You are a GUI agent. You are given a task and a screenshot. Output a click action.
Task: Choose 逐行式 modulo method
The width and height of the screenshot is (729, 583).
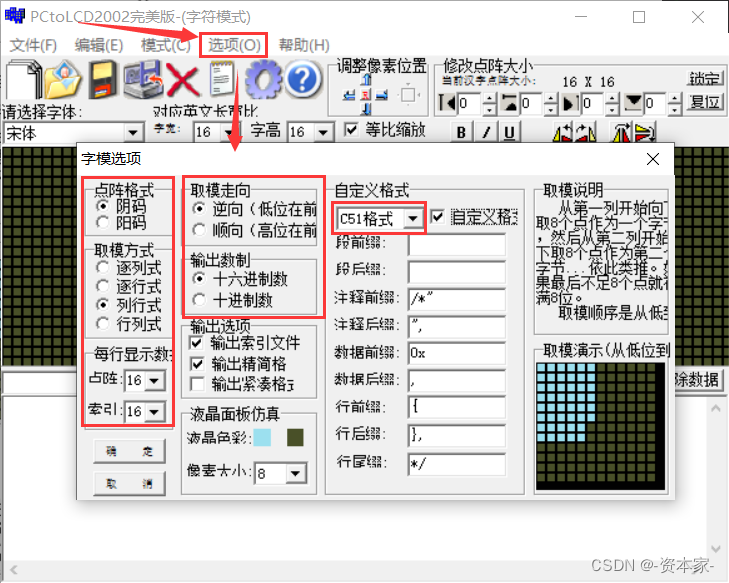coord(103,286)
